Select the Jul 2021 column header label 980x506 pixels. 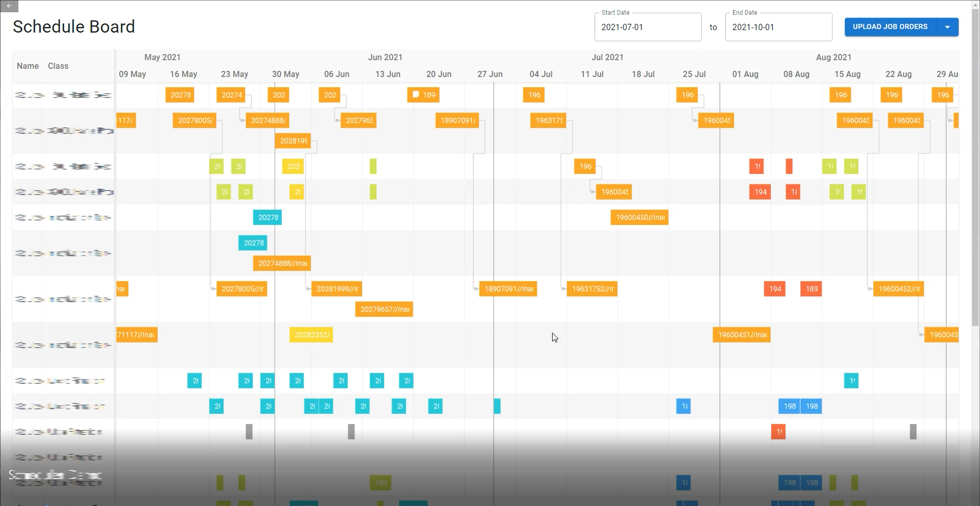coord(606,57)
